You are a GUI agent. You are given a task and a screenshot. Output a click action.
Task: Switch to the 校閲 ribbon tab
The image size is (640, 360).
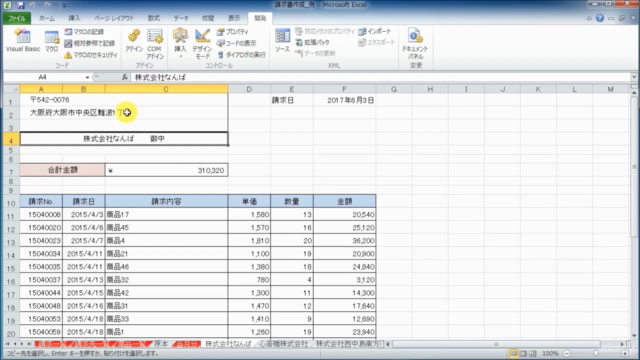coord(208,18)
